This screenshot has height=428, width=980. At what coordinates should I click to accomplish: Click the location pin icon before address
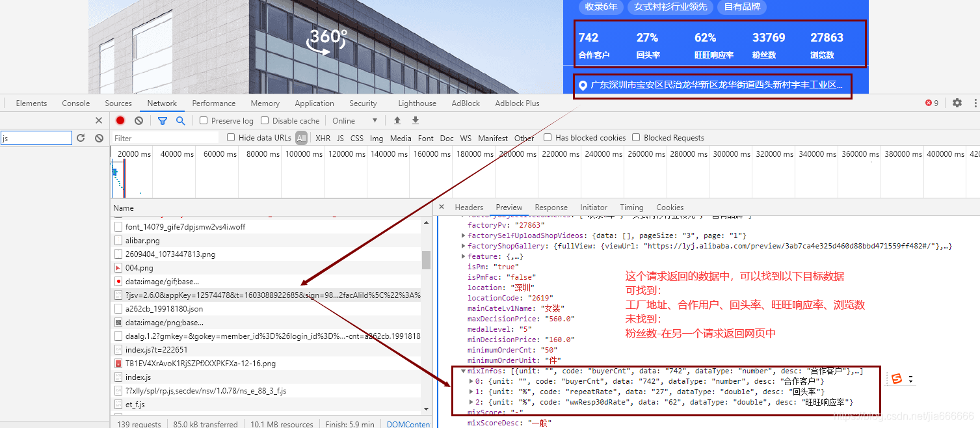tap(583, 85)
